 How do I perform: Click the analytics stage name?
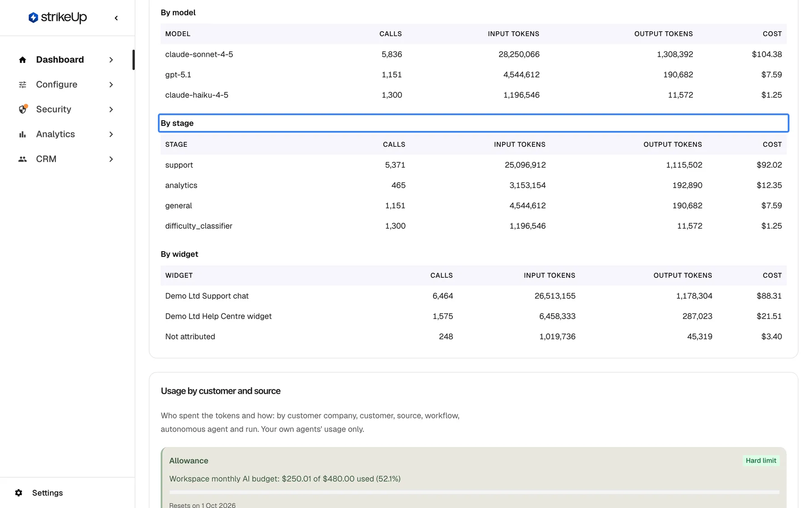pos(181,185)
